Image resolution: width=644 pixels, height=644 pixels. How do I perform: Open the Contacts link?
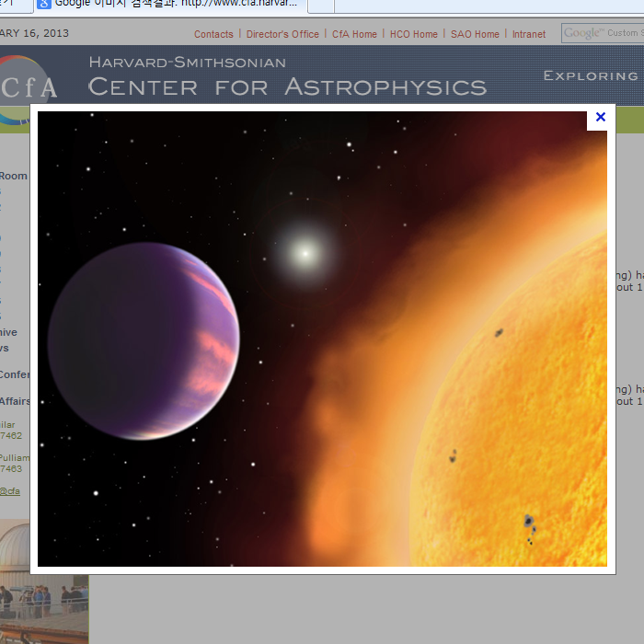tap(213, 34)
